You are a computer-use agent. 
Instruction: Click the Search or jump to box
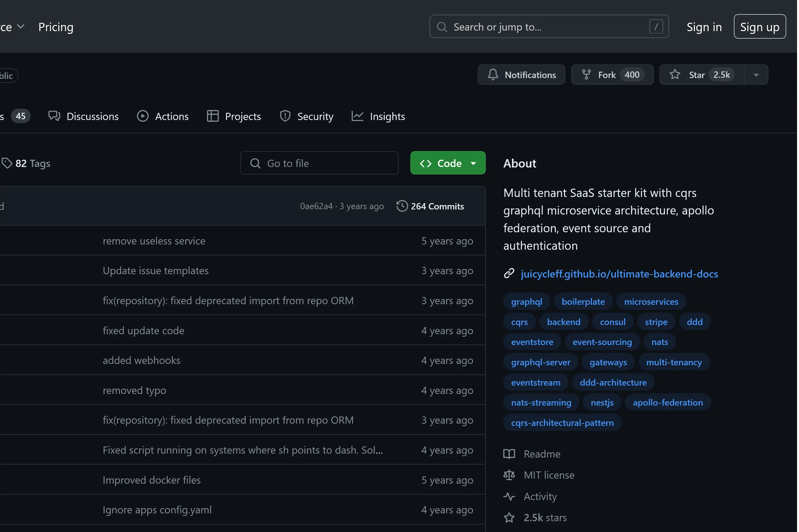coord(548,27)
